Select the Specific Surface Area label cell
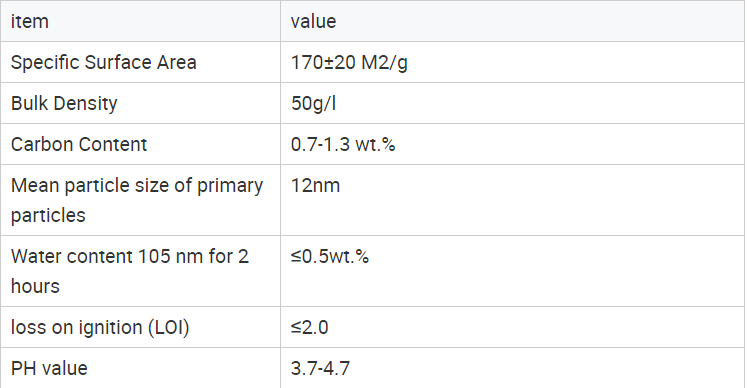Viewport: 747px width, 388px height. (141, 62)
